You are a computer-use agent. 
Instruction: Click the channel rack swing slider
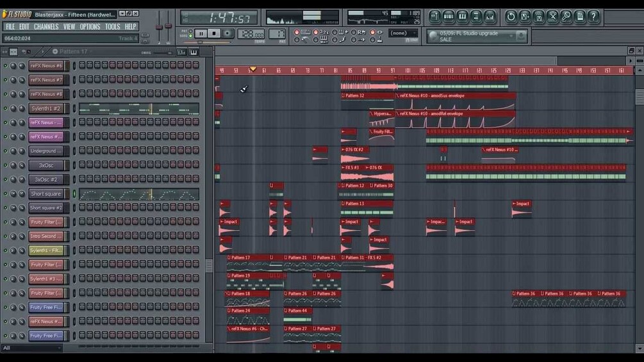click(162, 53)
